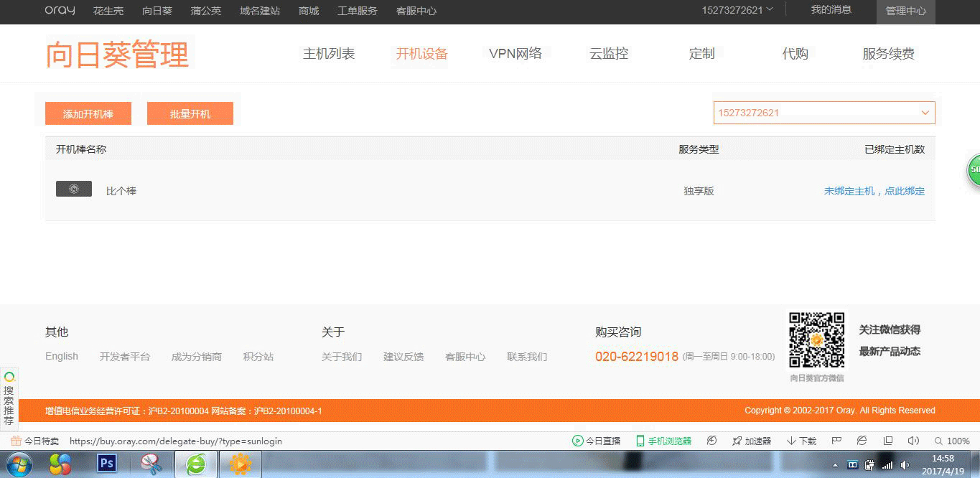
Task: Click the 加速器 accelerator rocket icon
Action: tap(737, 441)
